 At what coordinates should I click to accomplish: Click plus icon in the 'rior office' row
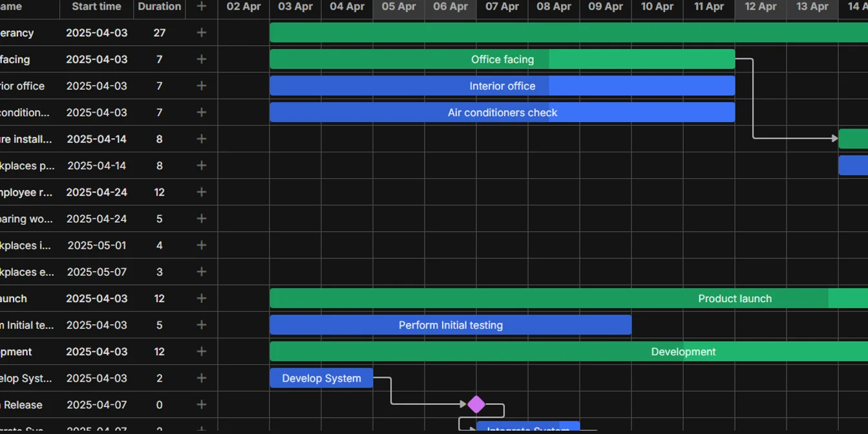202,86
